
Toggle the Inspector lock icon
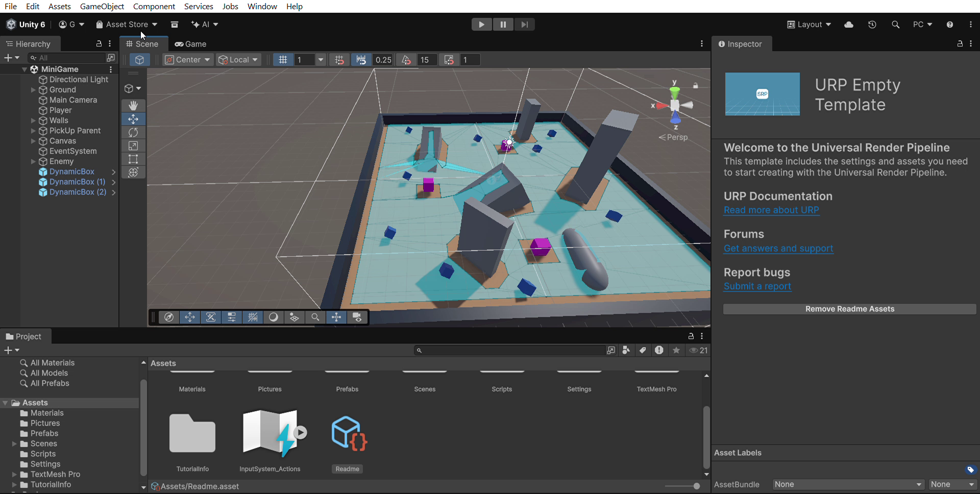coord(960,44)
